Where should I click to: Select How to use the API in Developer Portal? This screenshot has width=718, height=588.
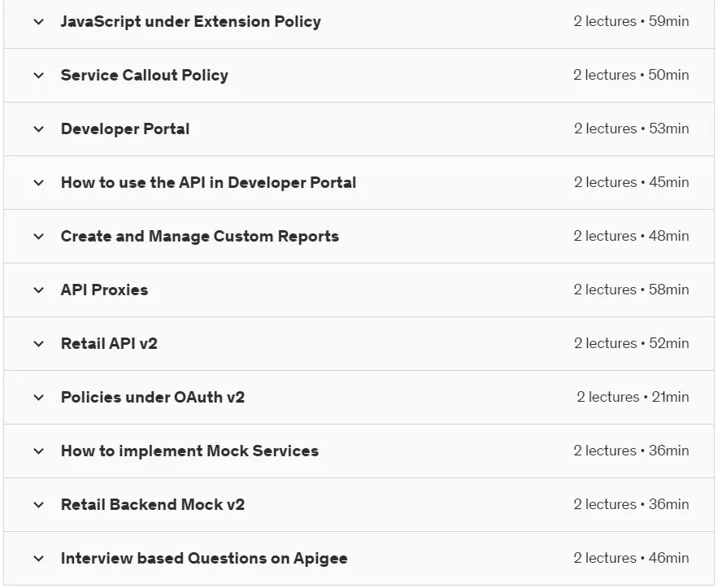tap(208, 183)
